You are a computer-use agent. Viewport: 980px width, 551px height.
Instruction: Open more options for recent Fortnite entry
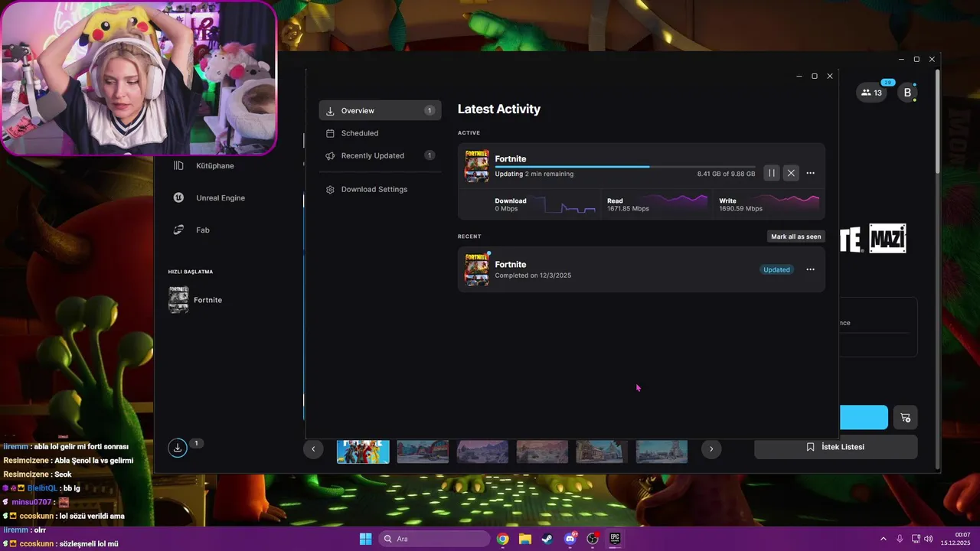pos(810,269)
